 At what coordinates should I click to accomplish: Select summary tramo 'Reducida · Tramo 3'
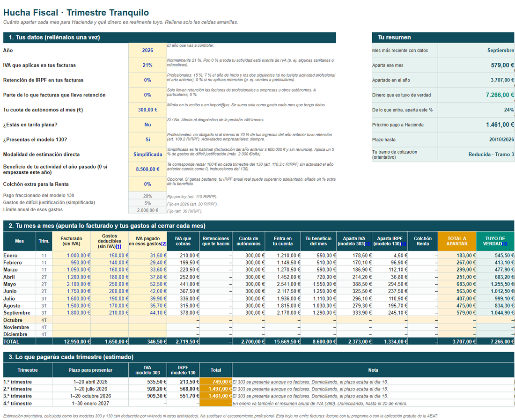(x=476, y=155)
